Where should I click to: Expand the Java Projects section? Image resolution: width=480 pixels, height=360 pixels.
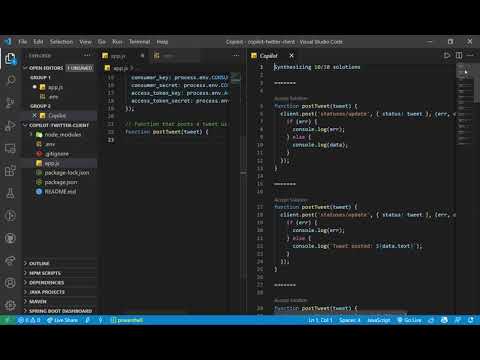(x=60, y=292)
